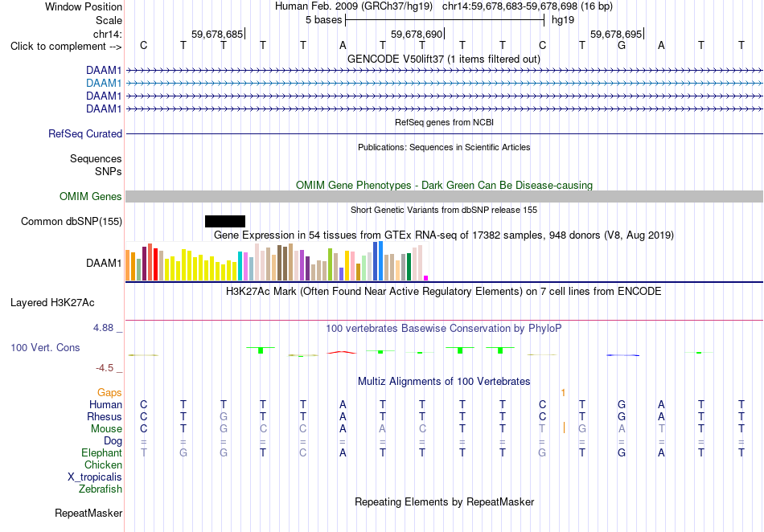Click the orange gap count '1' marker
The width and height of the screenshot is (764, 532).
click(563, 392)
